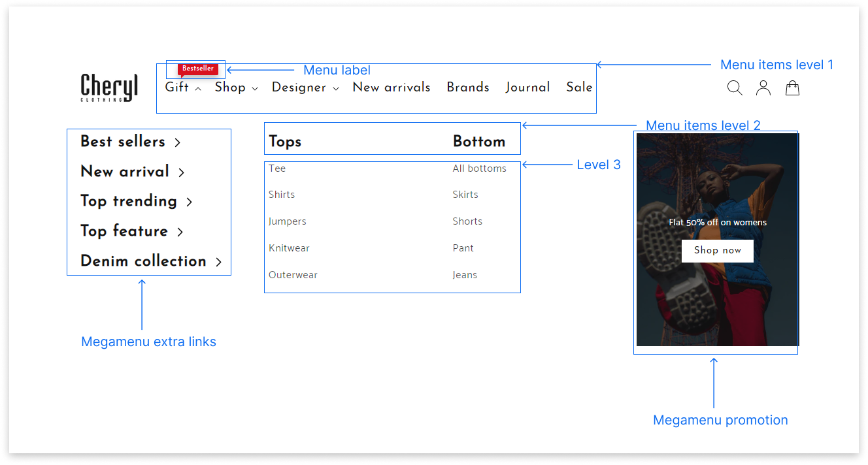Open the shopping bag cart icon
Viewport: 868px width, 465px height.
pyautogui.click(x=792, y=88)
